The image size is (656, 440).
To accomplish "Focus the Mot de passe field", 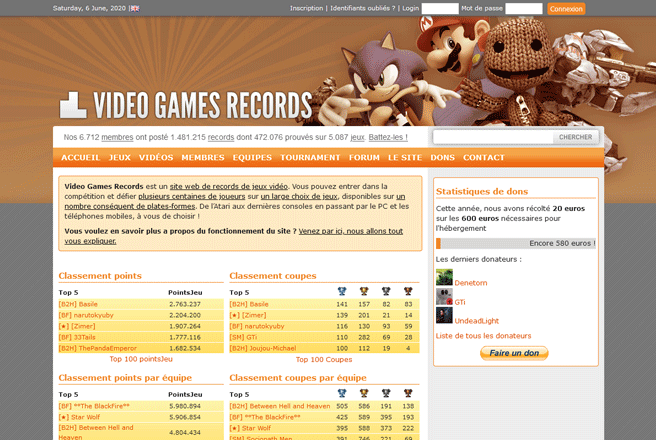I will tap(524, 8).
